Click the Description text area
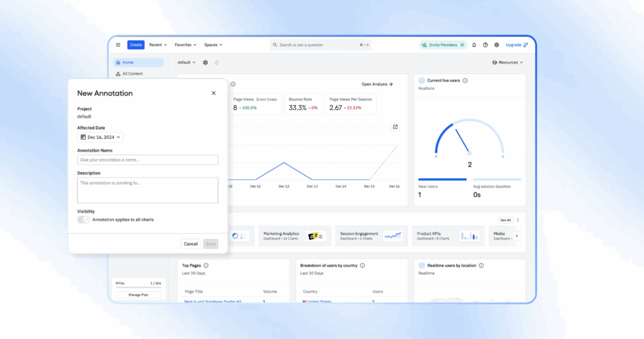The image size is (644, 339). 147,190
